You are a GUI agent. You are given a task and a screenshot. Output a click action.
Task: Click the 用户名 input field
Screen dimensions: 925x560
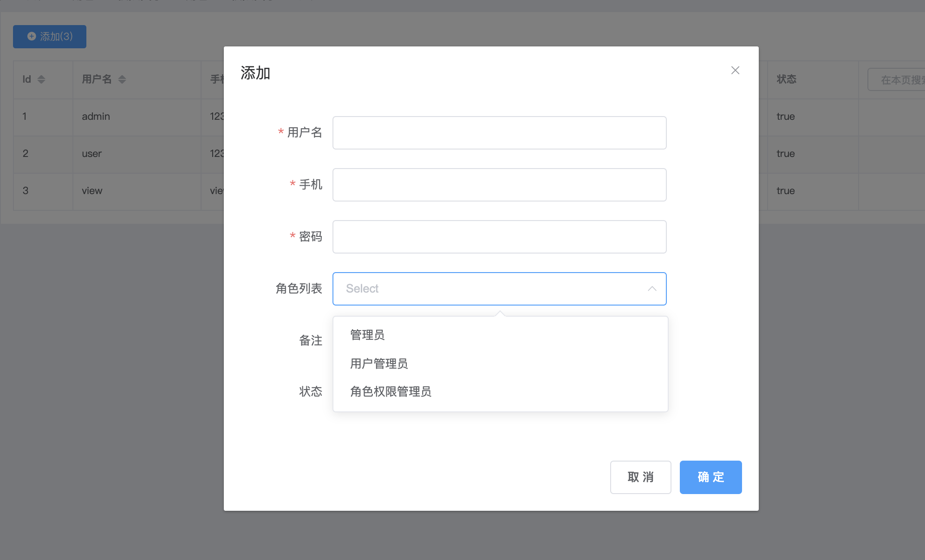[499, 133]
